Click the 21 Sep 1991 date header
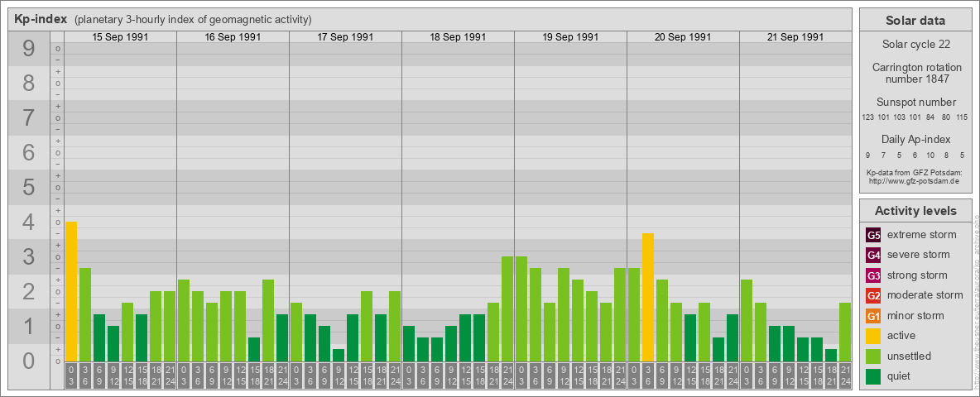The height and width of the screenshot is (397, 980). click(795, 37)
